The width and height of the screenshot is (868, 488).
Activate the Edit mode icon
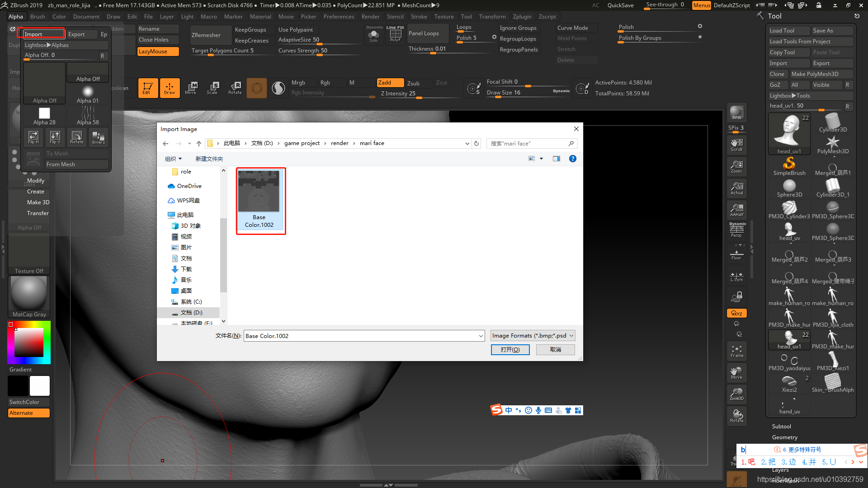pyautogui.click(x=148, y=88)
